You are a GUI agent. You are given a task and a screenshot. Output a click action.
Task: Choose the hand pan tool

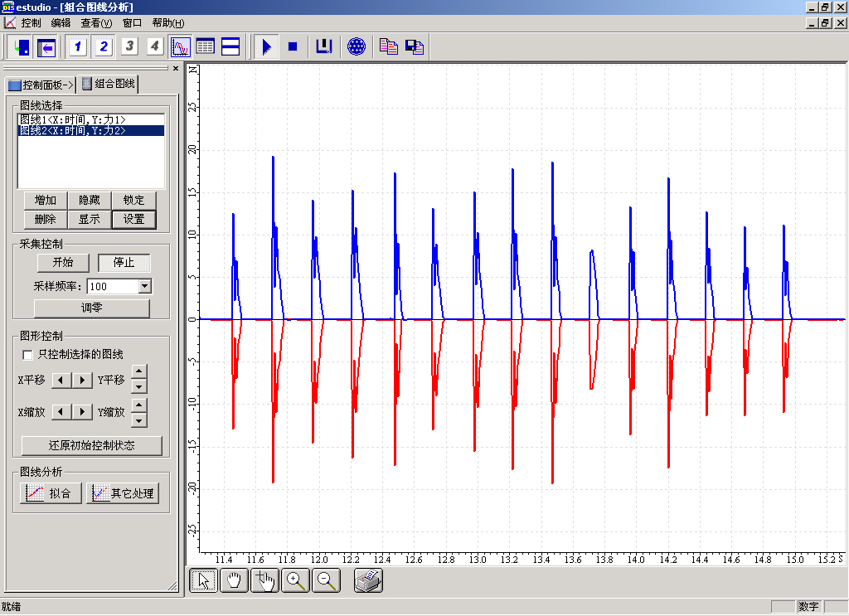pos(235,581)
